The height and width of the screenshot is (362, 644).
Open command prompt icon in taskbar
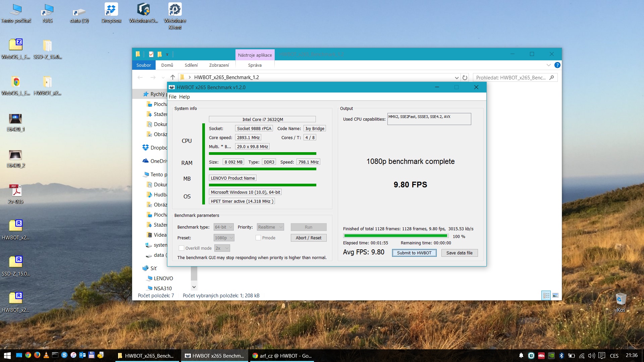coord(55,355)
